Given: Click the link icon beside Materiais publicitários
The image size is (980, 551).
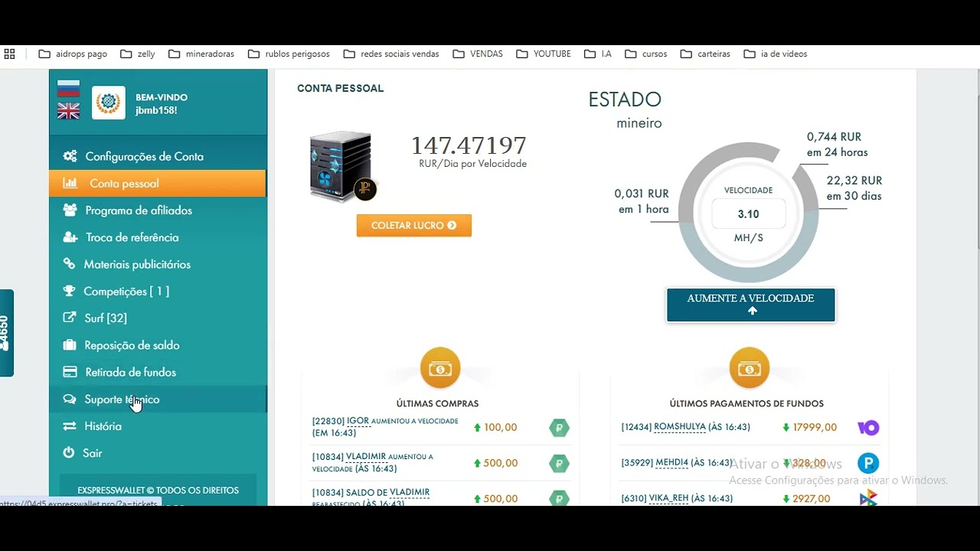Looking at the screenshot, I should coord(69,264).
